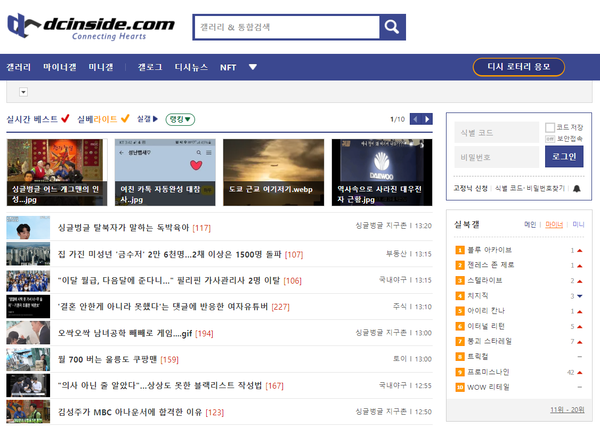Open rank 7 gallery 붕괴 스타레일
600x427 pixels.
pyautogui.click(x=489, y=341)
